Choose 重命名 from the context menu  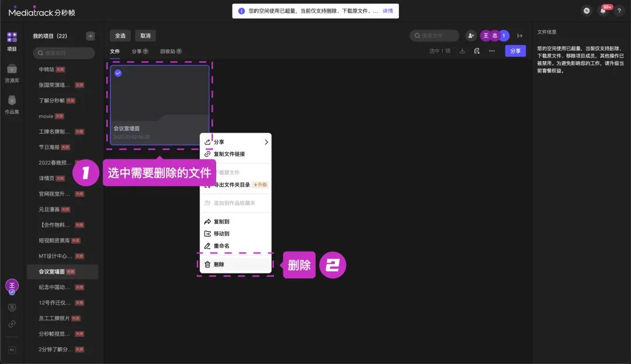[x=221, y=246]
